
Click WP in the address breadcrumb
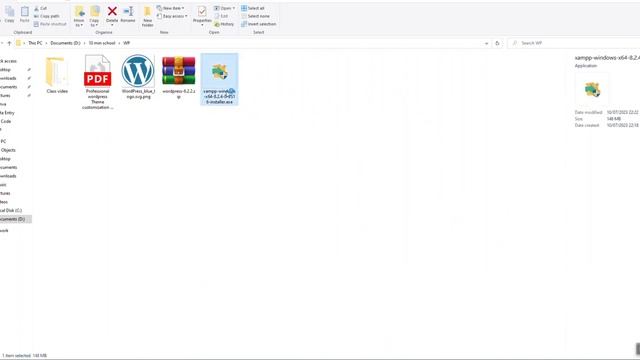[x=127, y=43]
